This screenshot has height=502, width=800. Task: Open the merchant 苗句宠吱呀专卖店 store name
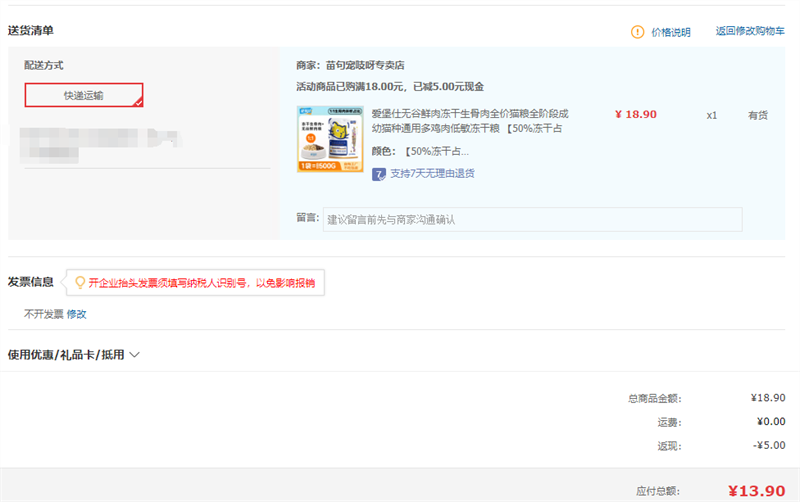[x=365, y=65]
